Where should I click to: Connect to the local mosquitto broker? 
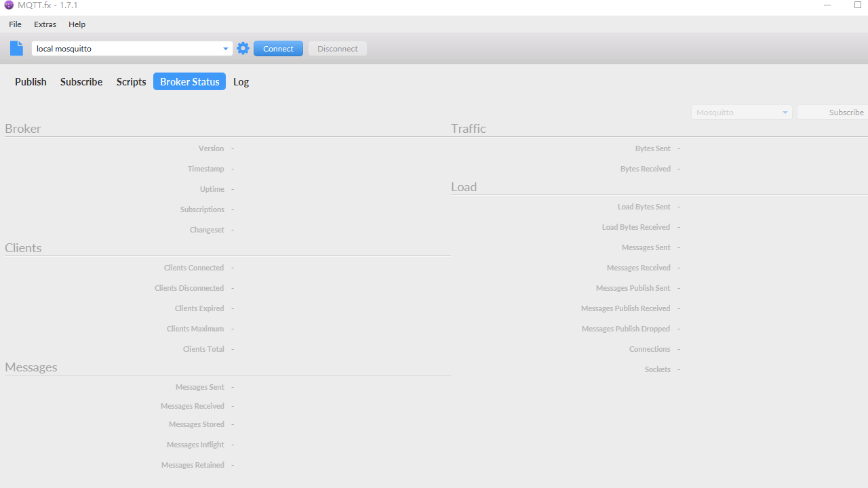[278, 48]
